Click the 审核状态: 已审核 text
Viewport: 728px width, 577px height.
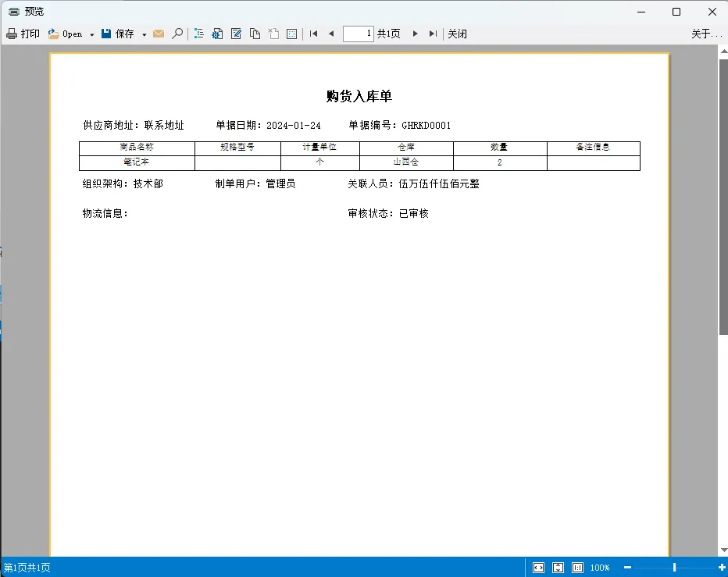coord(388,213)
